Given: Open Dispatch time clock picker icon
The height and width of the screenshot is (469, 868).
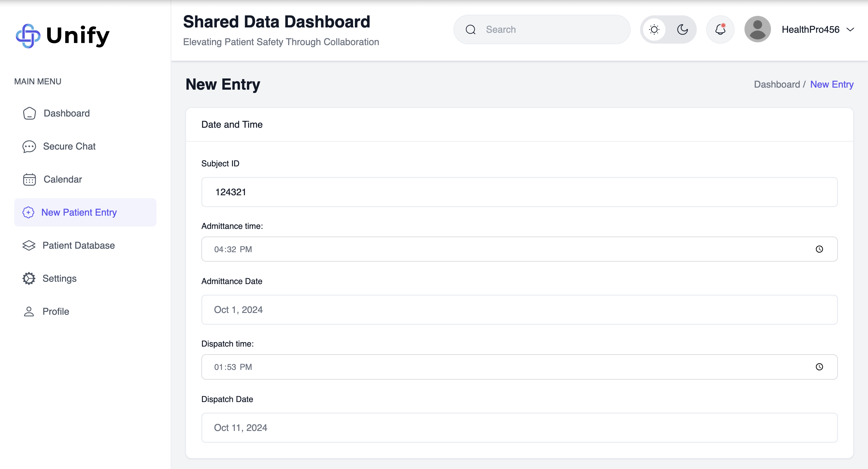Looking at the screenshot, I should click(x=819, y=367).
